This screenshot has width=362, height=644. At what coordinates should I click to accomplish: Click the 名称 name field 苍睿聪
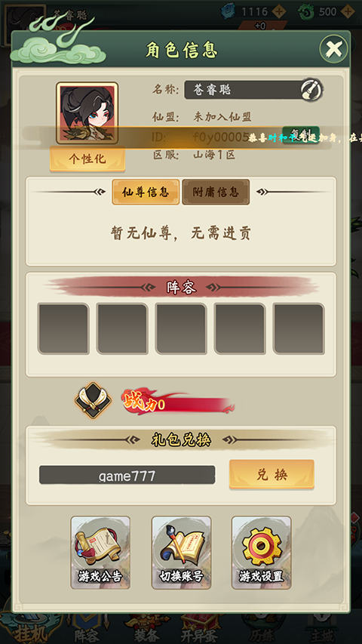(x=243, y=90)
